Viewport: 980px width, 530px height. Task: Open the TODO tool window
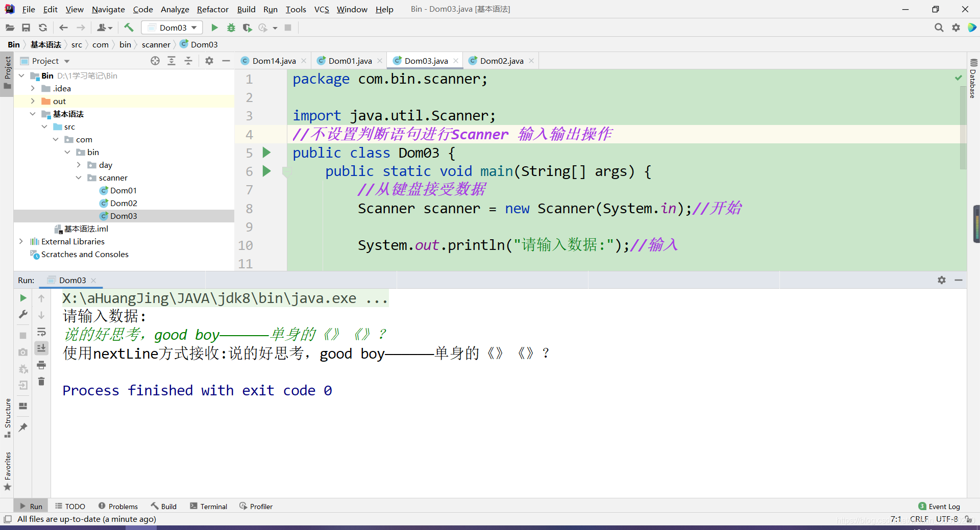click(70, 506)
